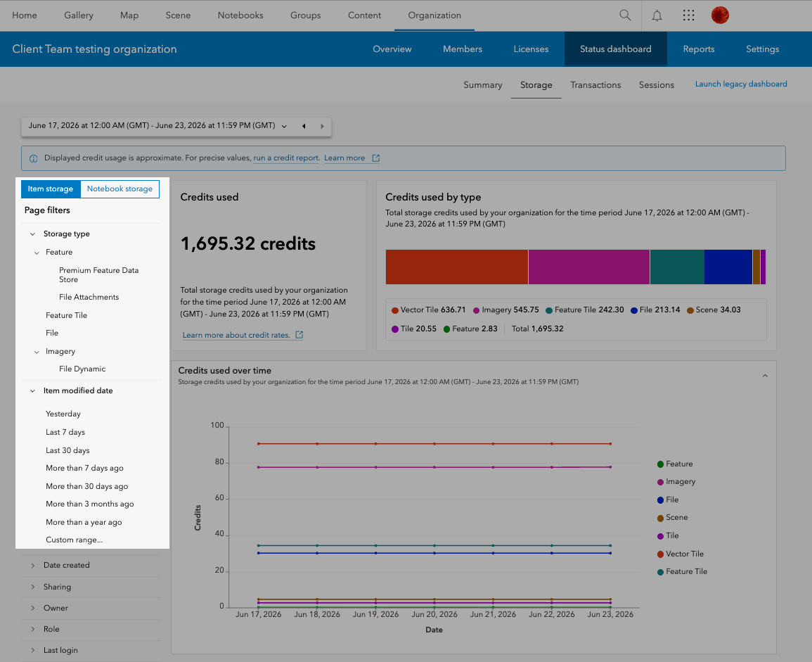Click external link icon beside Learn more
The width and height of the screenshot is (812, 662).
point(376,158)
